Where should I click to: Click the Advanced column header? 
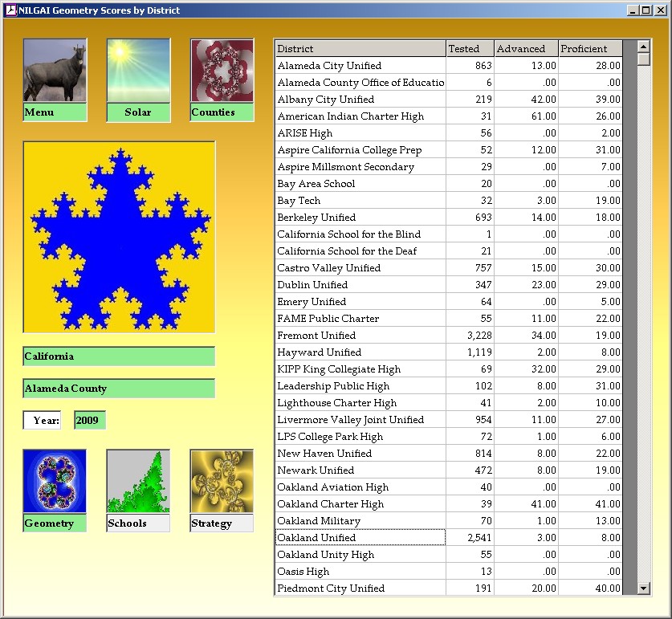(x=526, y=49)
